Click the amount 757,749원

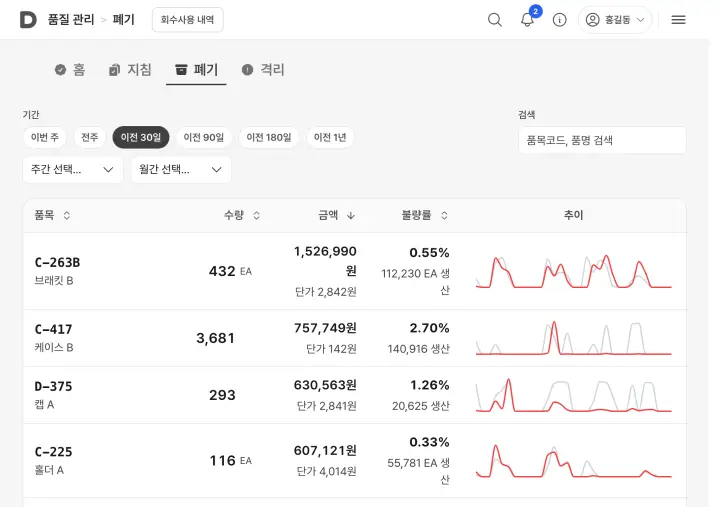325,328
